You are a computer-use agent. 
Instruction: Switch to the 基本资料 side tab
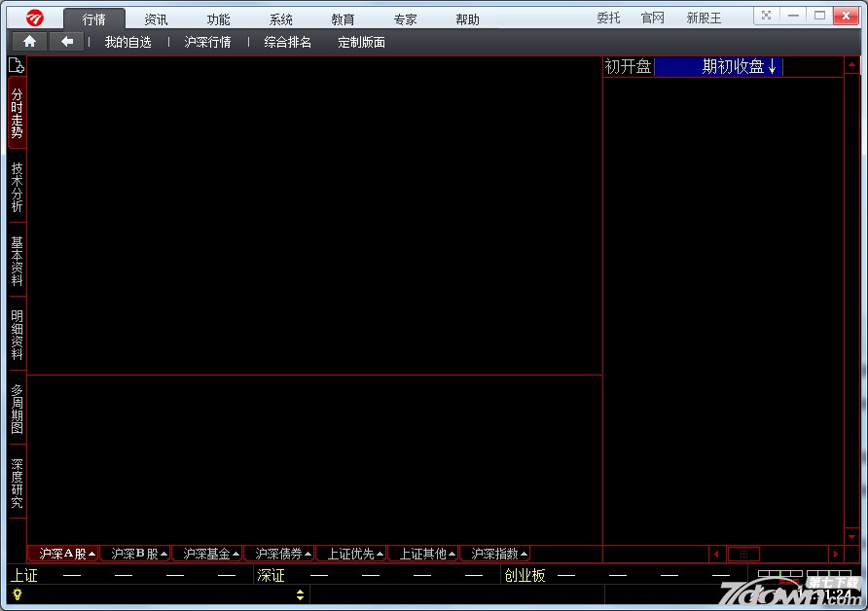click(17, 261)
